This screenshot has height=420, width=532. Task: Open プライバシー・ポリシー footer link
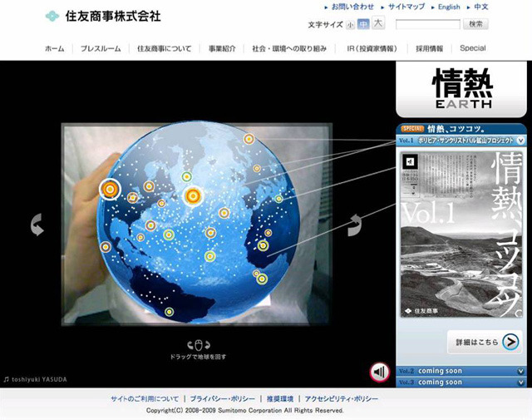(222, 398)
